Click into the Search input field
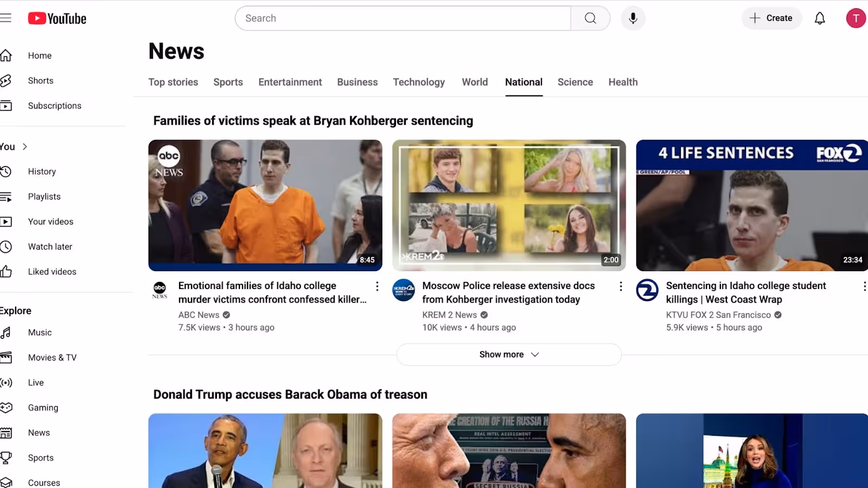 (x=403, y=18)
